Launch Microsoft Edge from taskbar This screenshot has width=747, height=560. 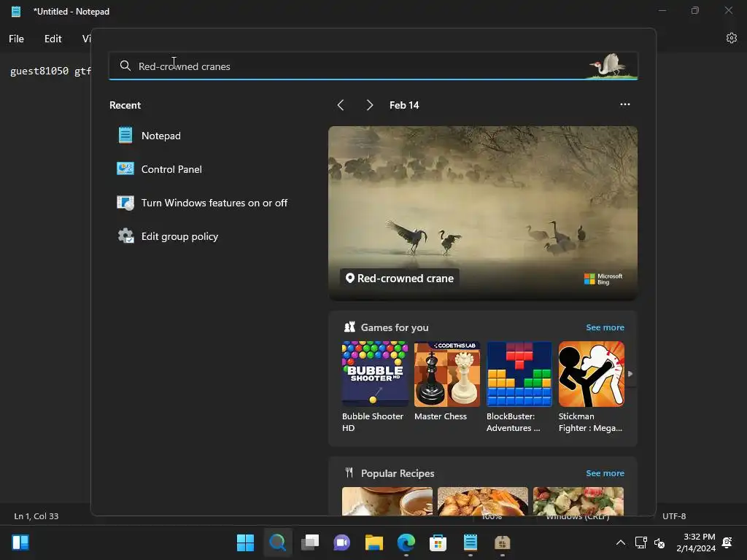tap(406, 542)
